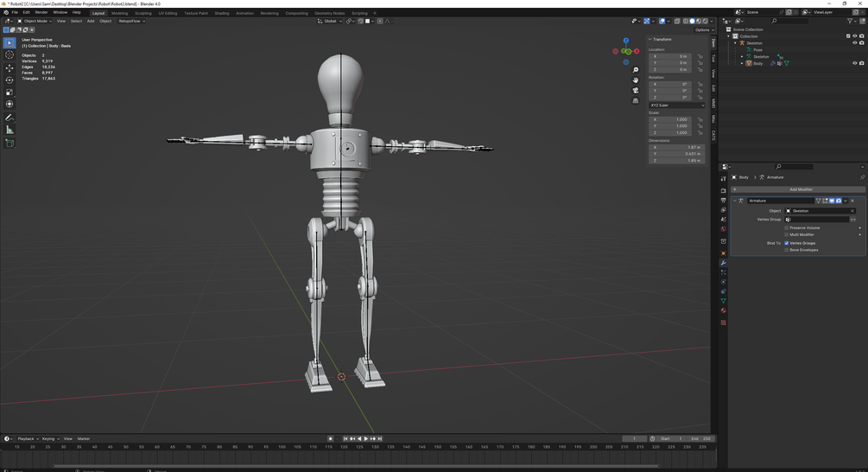Select solid viewport shading mode

[x=692, y=21]
